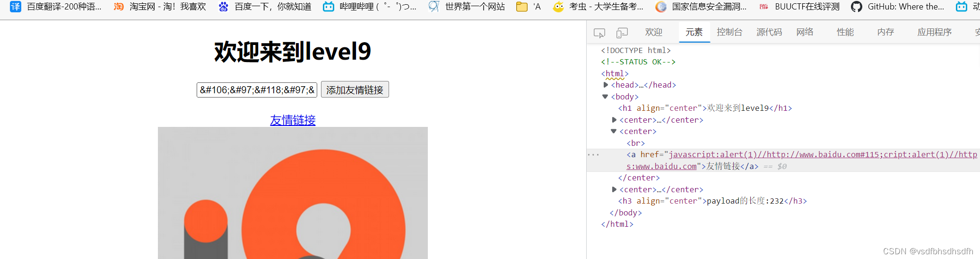980x259 pixels.
Task: Select the DOCTYPE html line
Action: tap(636, 50)
